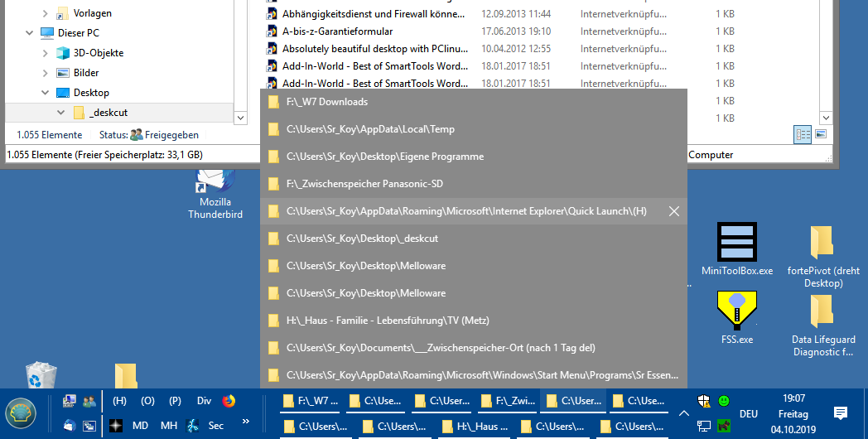Open Desktop\_deskcut list entry

click(x=473, y=239)
